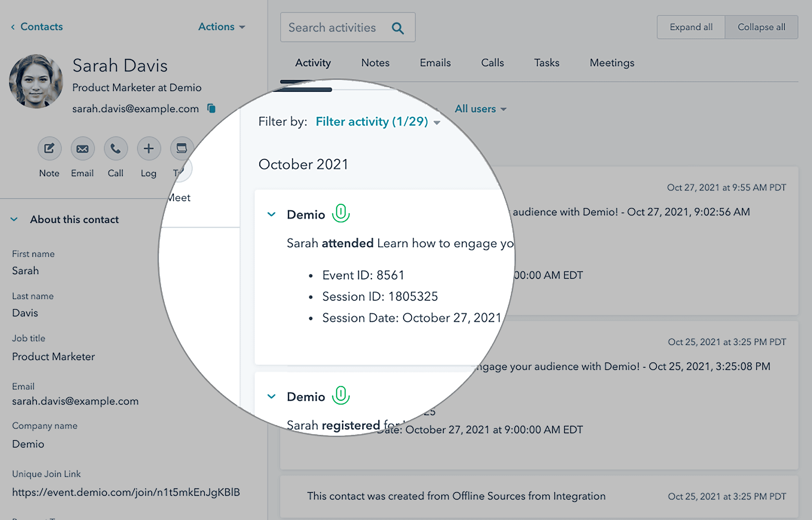The width and height of the screenshot is (812, 520).
Task: Copy Sarah's email with the copy icon
Action: (x=212, y=109)
